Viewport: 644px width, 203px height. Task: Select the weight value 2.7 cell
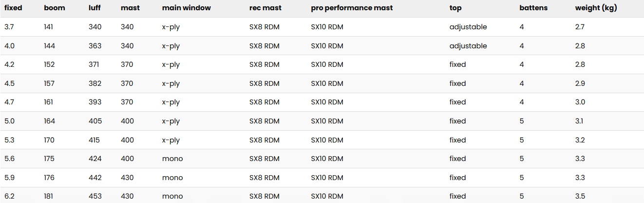580,27
